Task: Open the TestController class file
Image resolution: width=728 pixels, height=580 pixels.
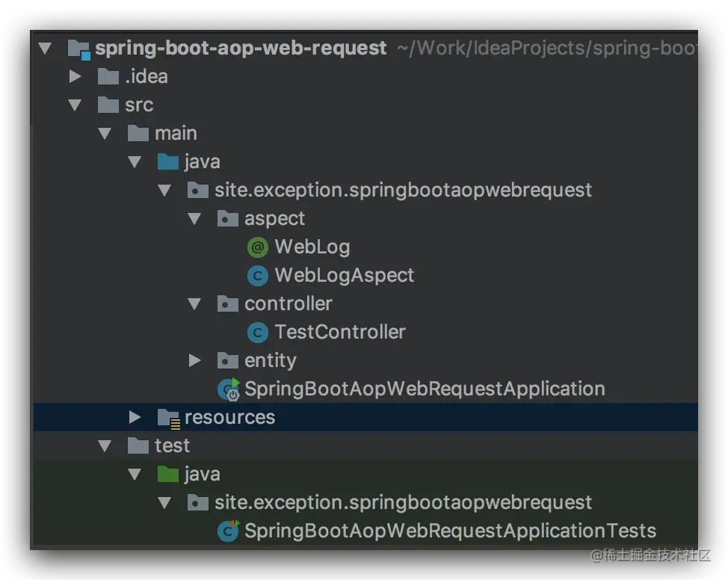Action: pyautogui.click(x=340, y=333)
